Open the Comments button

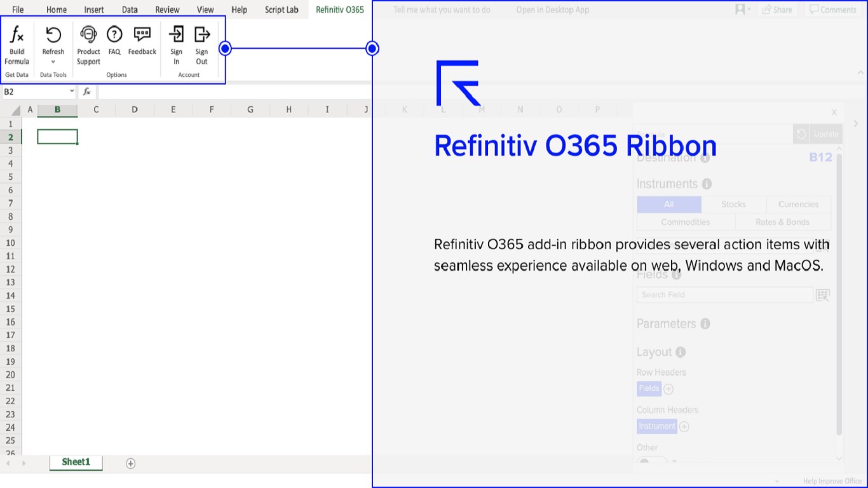[832, 10]
